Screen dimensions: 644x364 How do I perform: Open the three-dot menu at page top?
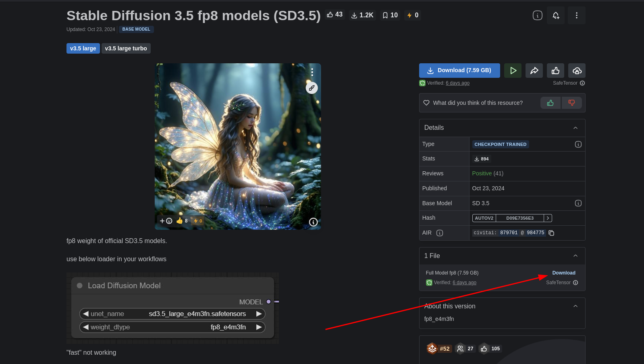pos(576,15)
